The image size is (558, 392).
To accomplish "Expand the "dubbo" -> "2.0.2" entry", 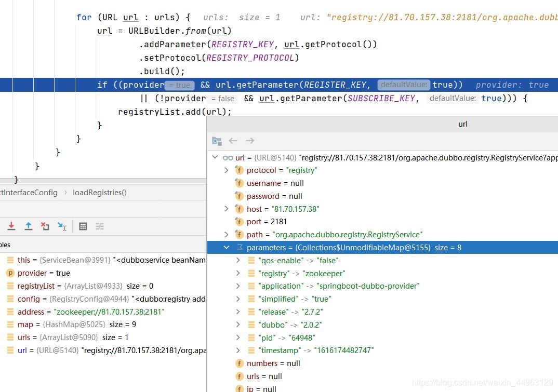I will point(238,325).
